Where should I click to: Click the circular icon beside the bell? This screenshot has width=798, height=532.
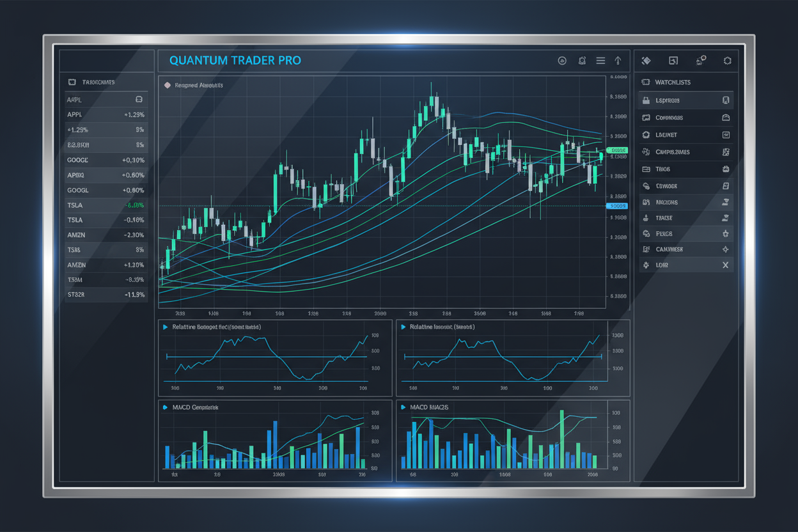562,61
